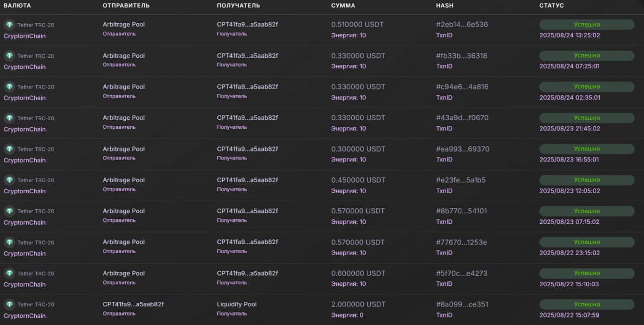Click Tether icon in the #c94e6...4a816 row
Screen dimensions: 644x325
(x=9, y=87)
